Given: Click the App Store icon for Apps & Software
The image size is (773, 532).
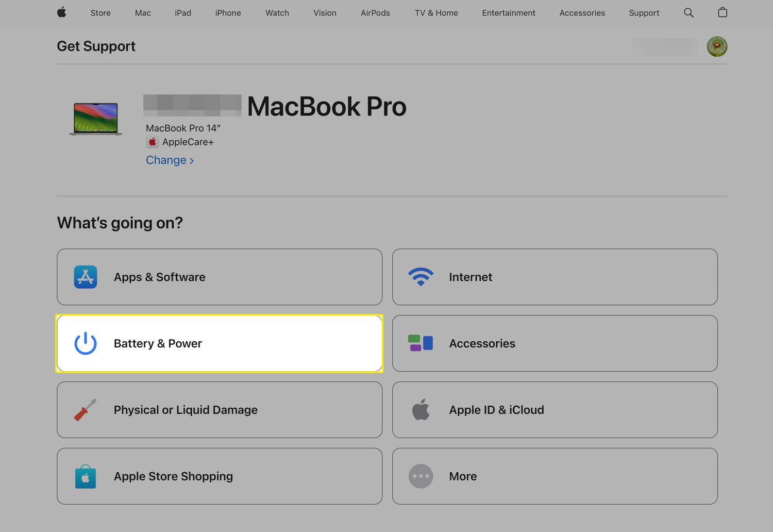Looking at the screenshot, I should [x=86, y=277].
